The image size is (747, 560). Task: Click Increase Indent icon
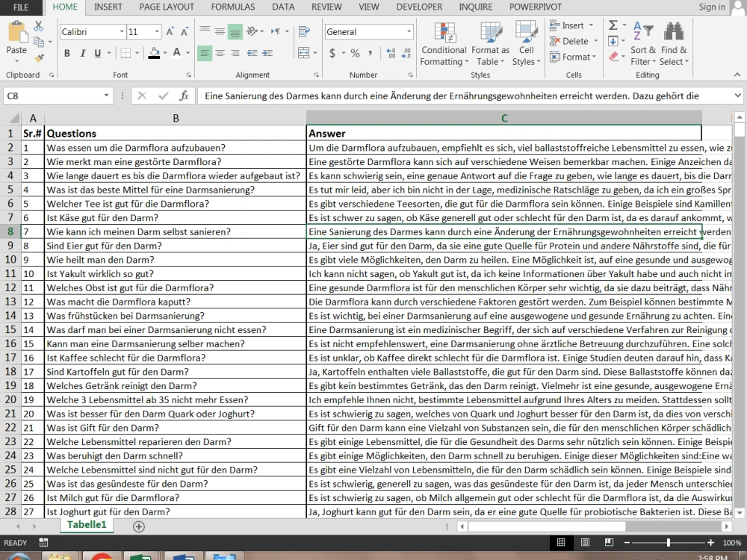(267, 53)
